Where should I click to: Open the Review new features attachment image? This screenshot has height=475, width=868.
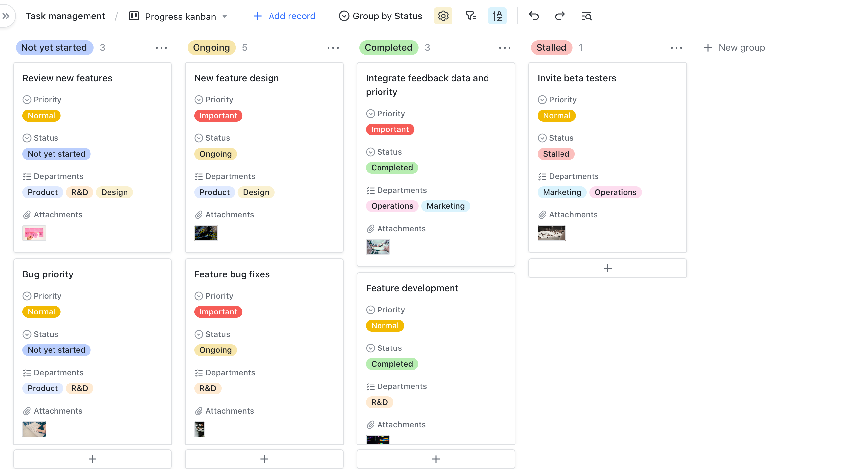coord(34,233)
